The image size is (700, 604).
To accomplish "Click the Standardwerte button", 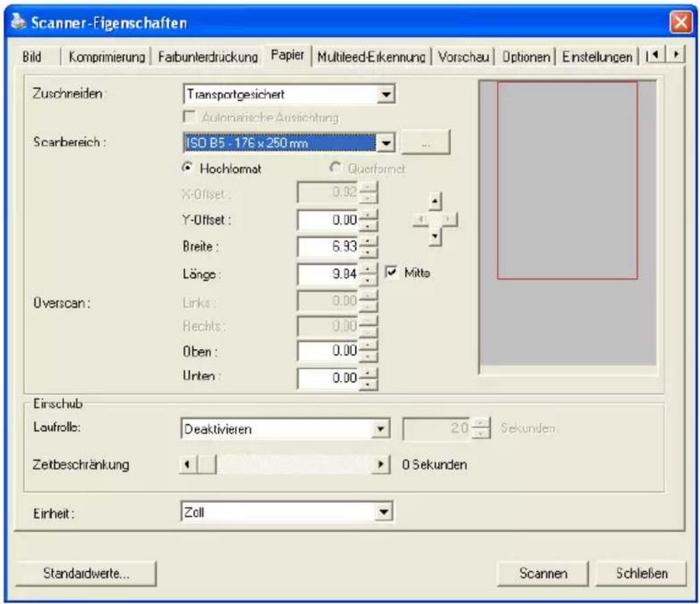I will pyautogui.click(x=86, y=573).
